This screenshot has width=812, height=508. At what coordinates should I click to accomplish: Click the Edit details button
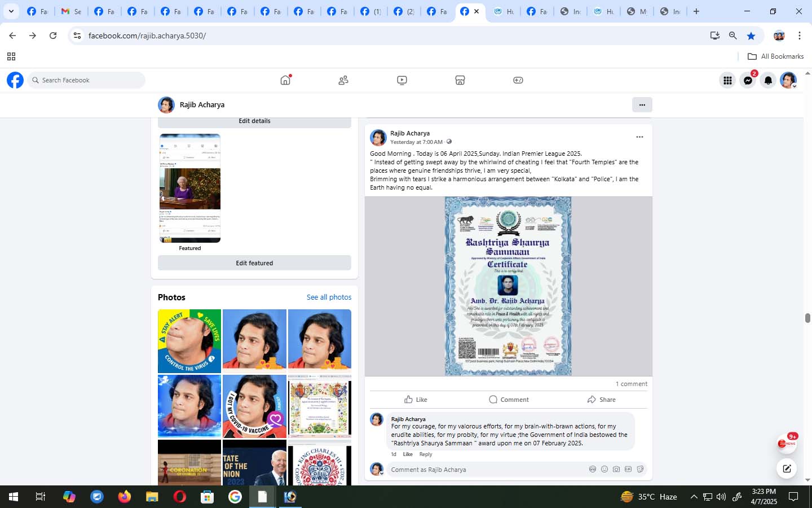coord(254,121)
